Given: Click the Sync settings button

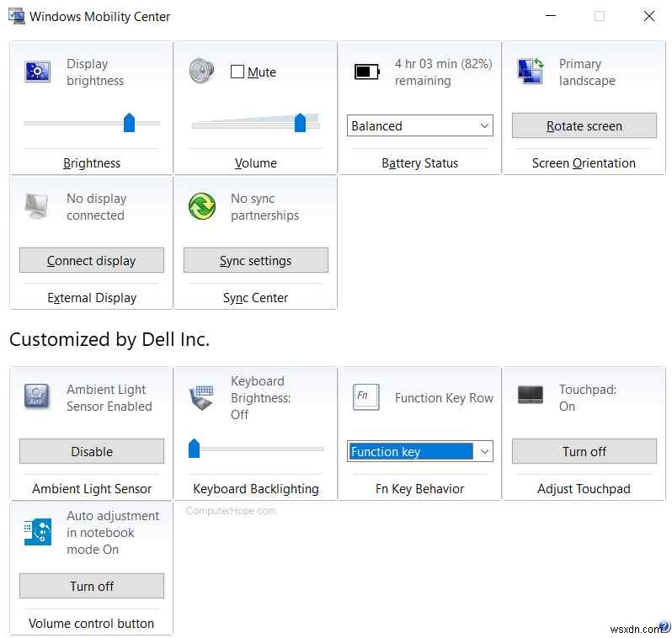Looking at the screenshot, I should click(x=255, y=260).
